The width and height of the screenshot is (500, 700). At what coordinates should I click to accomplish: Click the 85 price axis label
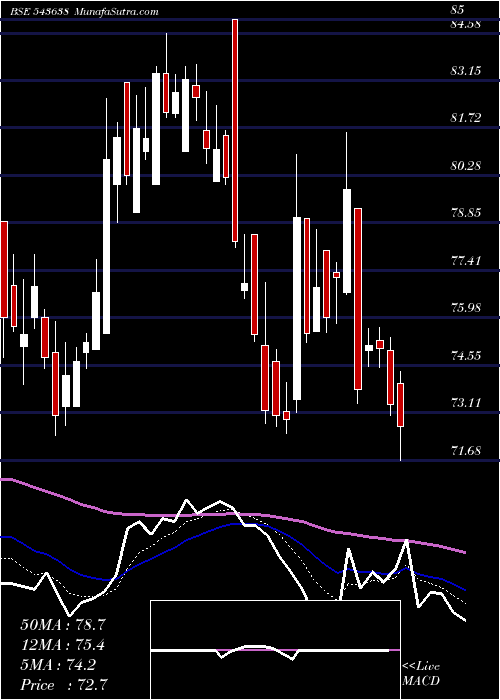tap(458, 9)
